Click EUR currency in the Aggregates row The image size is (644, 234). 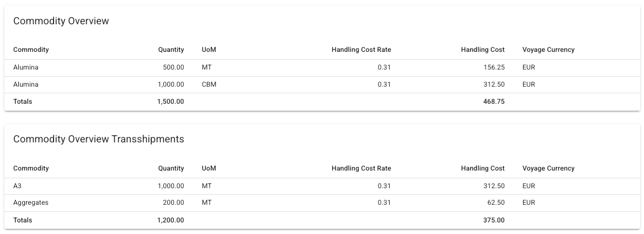click(529, 203)
